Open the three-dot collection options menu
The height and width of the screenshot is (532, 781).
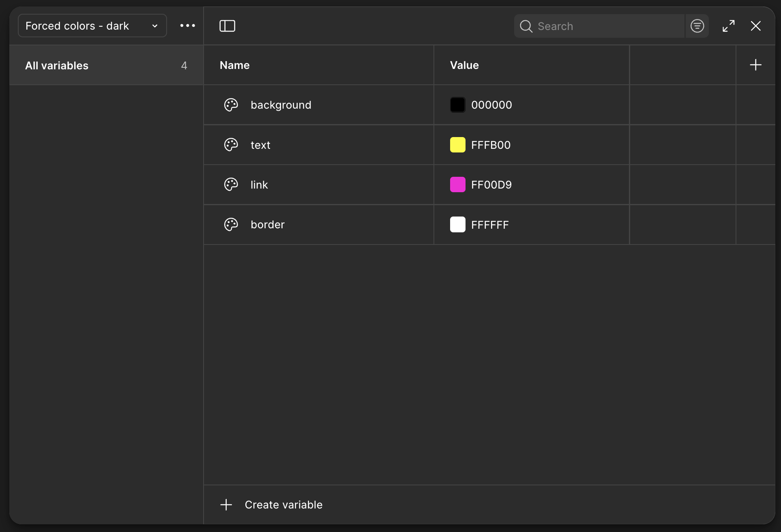tap(187, 26)
